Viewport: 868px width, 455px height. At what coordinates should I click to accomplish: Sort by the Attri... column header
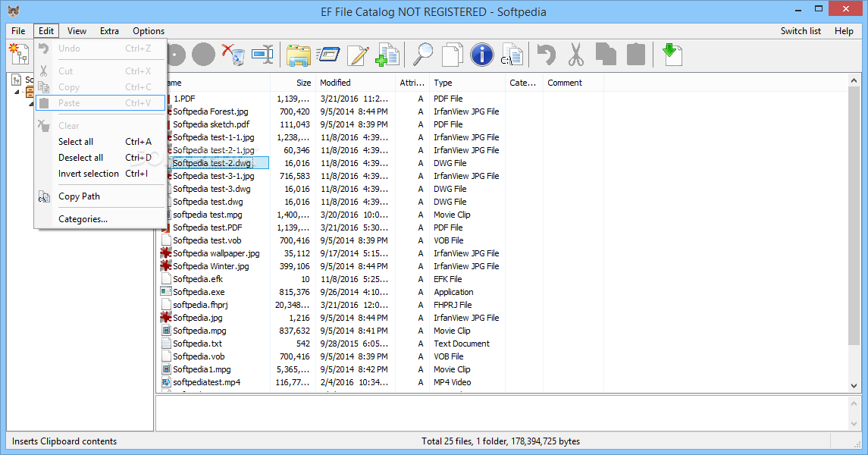click(412, 83)
